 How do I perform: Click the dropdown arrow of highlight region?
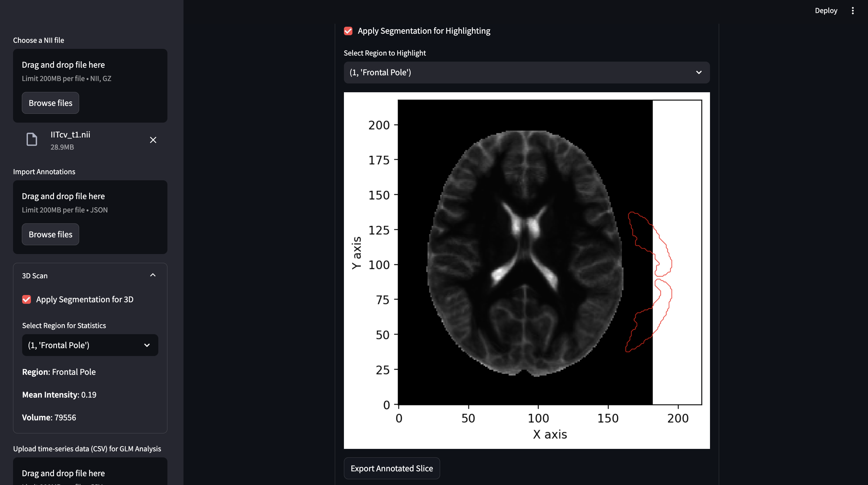pos(698,73)
